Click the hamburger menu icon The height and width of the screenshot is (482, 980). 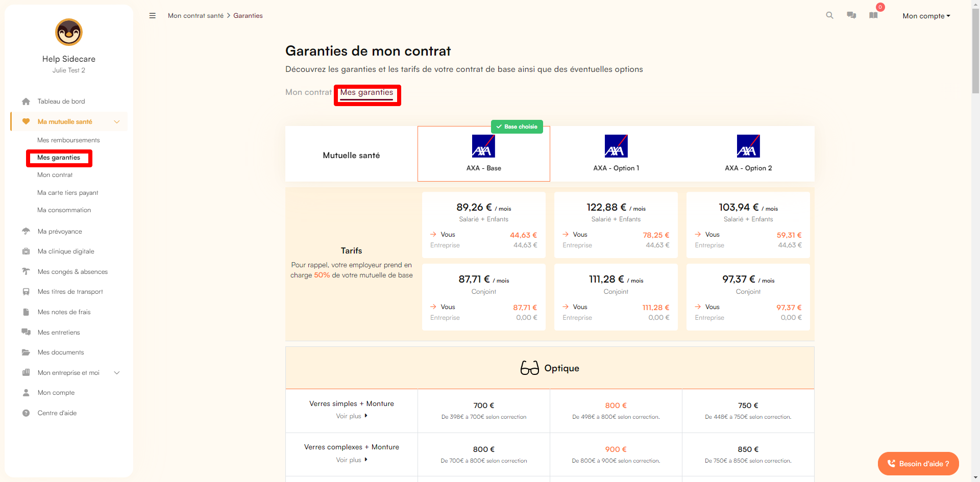point(152,16)
